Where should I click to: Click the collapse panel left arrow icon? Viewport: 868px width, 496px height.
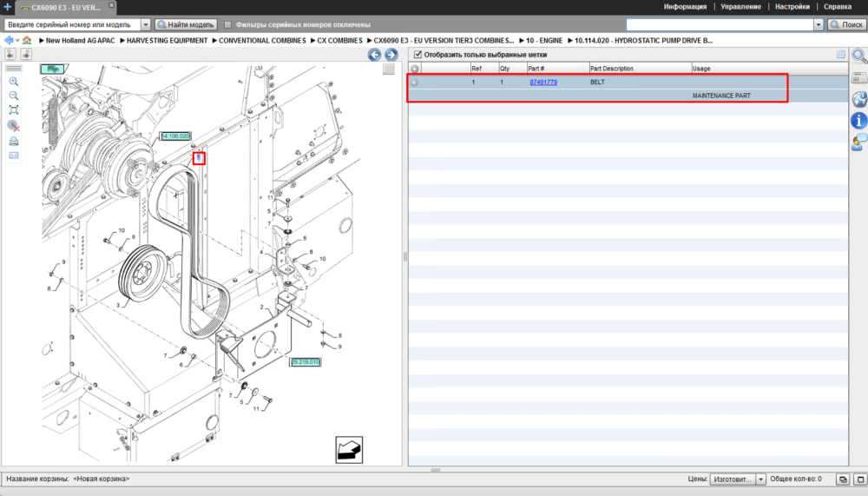pos(10,54)
